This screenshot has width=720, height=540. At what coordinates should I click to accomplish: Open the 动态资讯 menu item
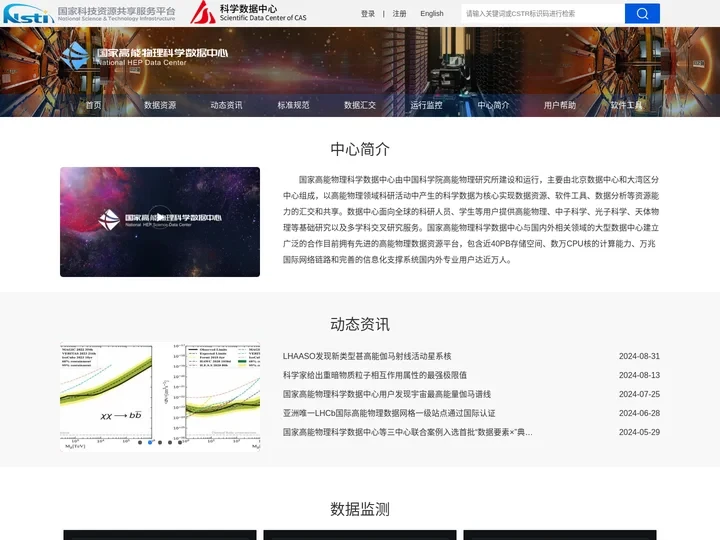point(226,105)
